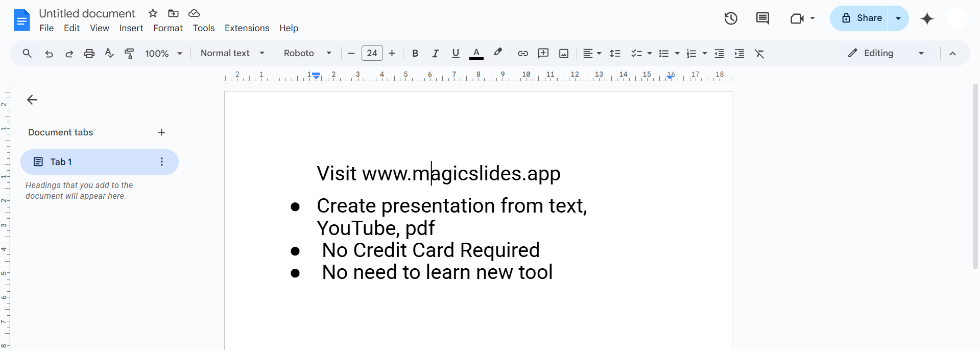Screen dimensions: 980x350
Task: Open the View menu
Action: click(100, 28)
